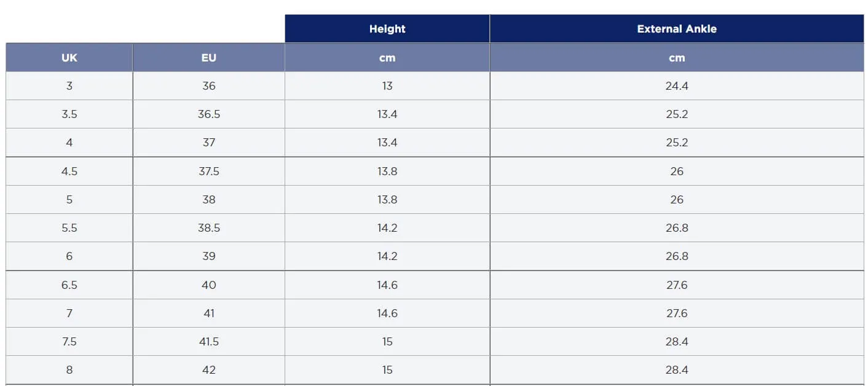Select the EU column header
Viewport: 868px width, 386px height.
point(209,58)
